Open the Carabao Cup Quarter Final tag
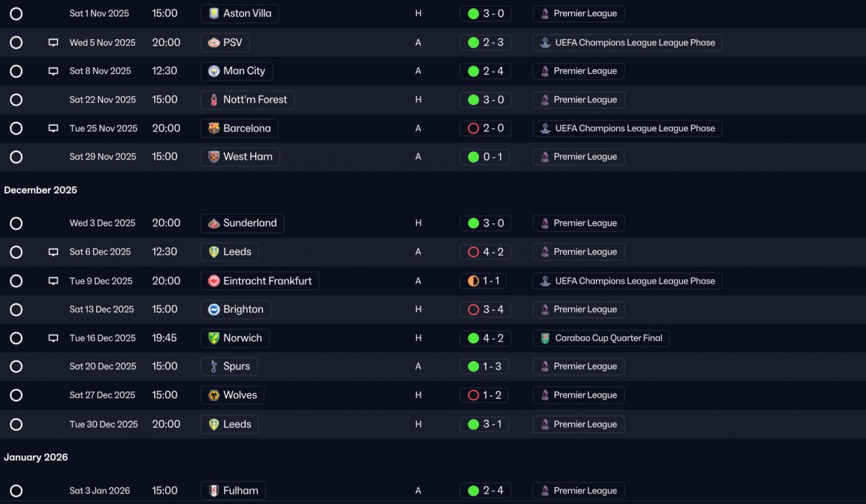The height and width of the screenshot is (504, 866). (601, 338)
